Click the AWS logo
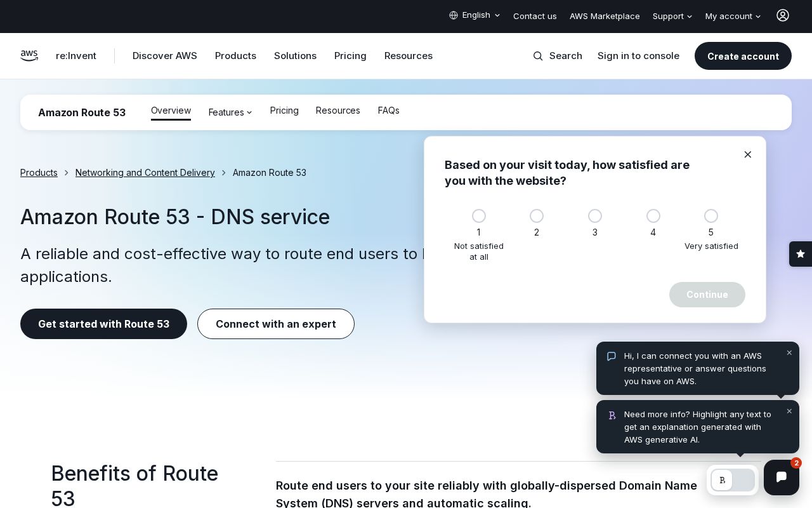 [x=29, y=56]
